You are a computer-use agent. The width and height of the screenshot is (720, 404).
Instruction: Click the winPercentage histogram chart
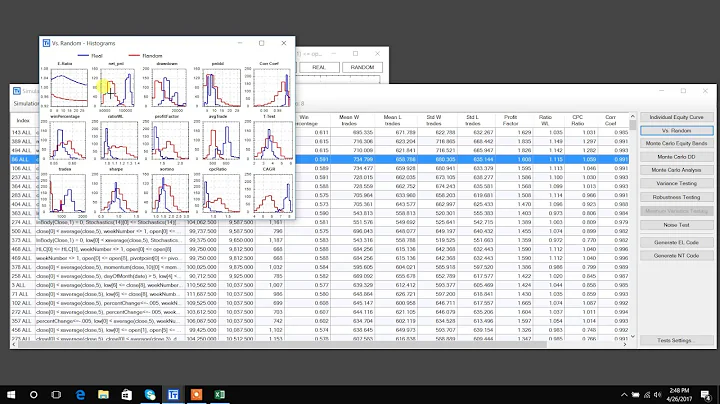coord(68,140)
